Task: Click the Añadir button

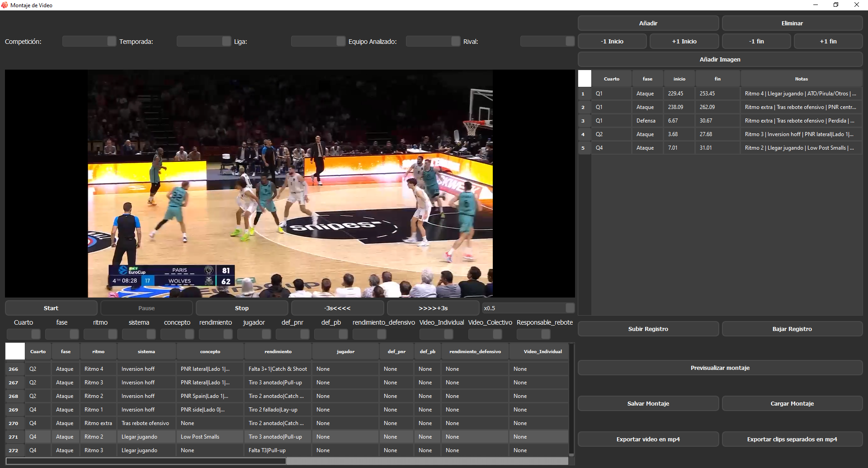Action: coord(648,23)
